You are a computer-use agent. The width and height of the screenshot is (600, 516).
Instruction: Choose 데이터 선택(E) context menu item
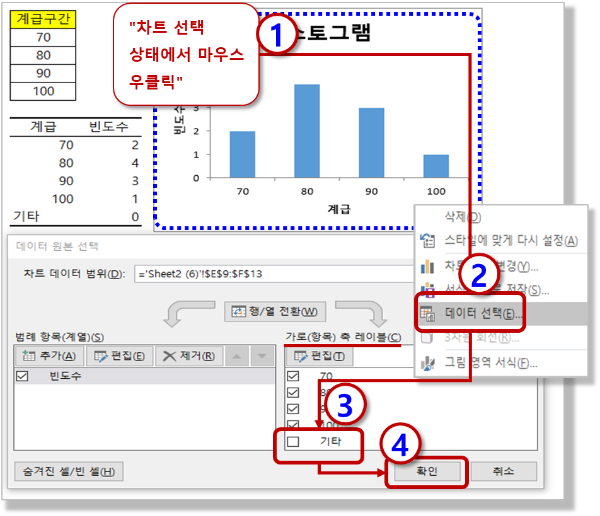click(x=501, y=314)
